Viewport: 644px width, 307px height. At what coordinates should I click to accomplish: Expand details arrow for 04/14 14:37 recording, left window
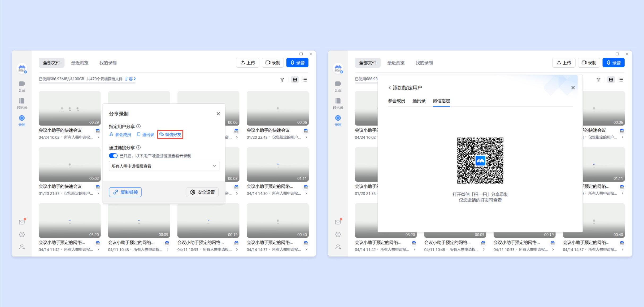[x=306, y=249]
